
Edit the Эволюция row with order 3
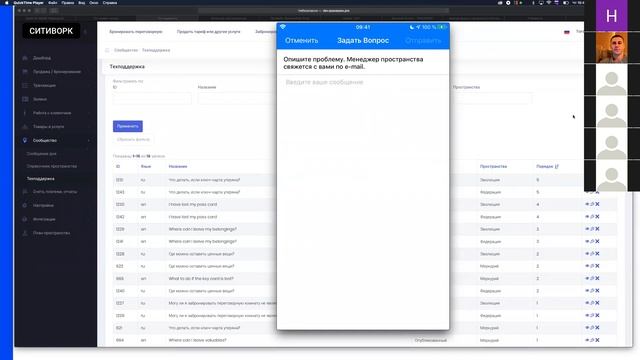pyautogui.click(x=592, y=229)
